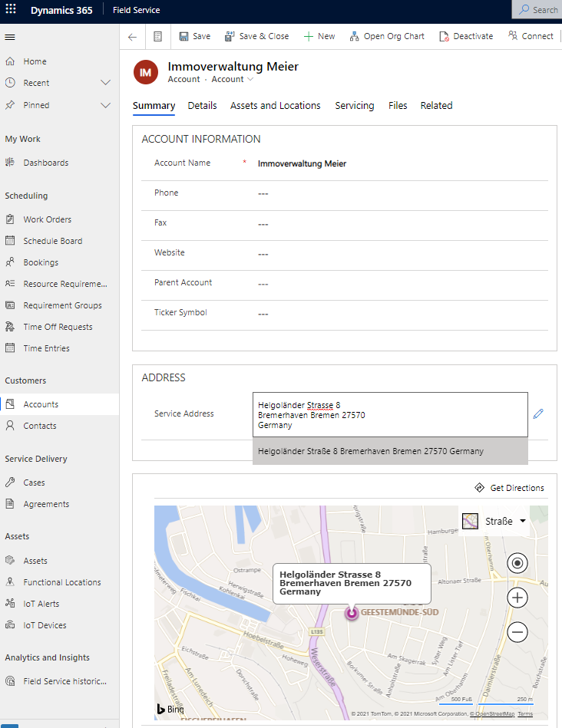Open the Servicing tab
This screenshot has width=562, height=728.
[x=354, y=106]
